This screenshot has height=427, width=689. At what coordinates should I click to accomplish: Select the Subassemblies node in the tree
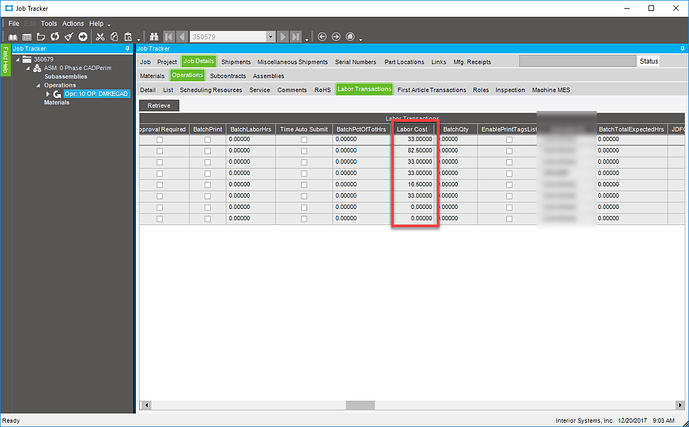66,76
